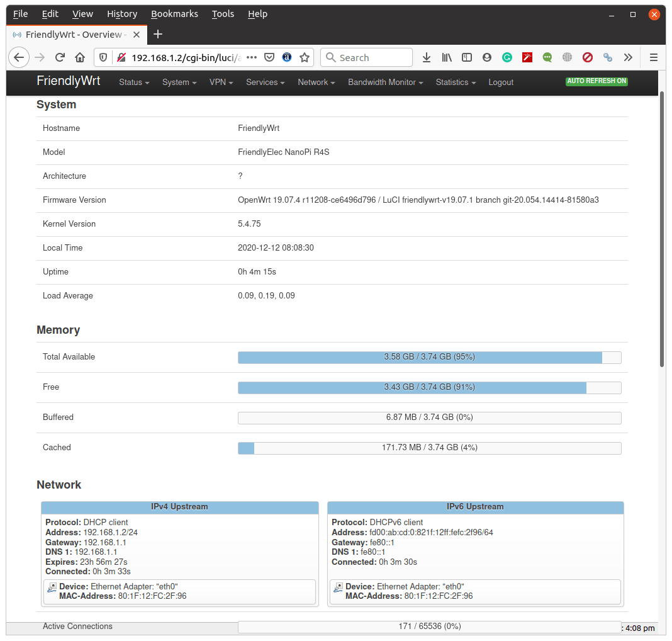This screenshot has width=672, height=641.
Task: Click the kernel version value '5.4.75'
Action: 249,224
